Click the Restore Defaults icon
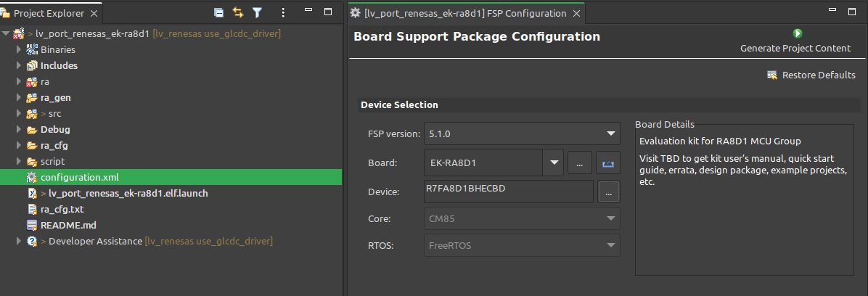Screen dimensions: 868x296 click(772, 75)
